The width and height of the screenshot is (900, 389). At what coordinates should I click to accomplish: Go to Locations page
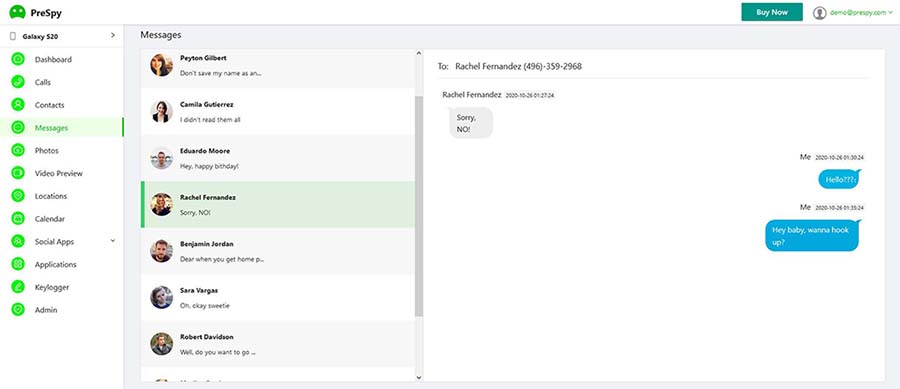coord(51,196)
